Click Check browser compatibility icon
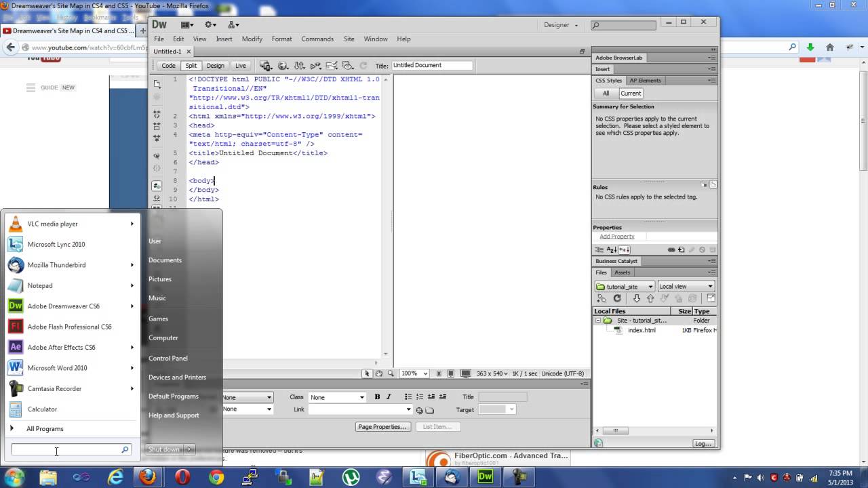 coord(332,66)
